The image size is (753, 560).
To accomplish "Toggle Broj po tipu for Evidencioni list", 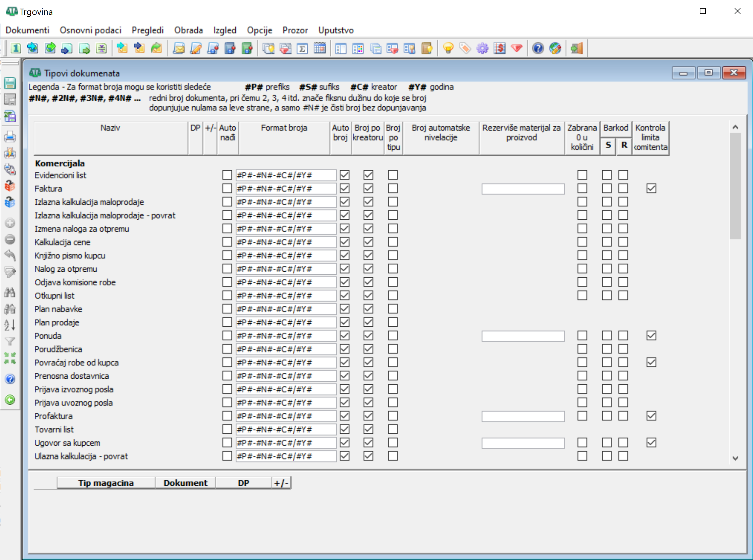I will pos(393,175).
